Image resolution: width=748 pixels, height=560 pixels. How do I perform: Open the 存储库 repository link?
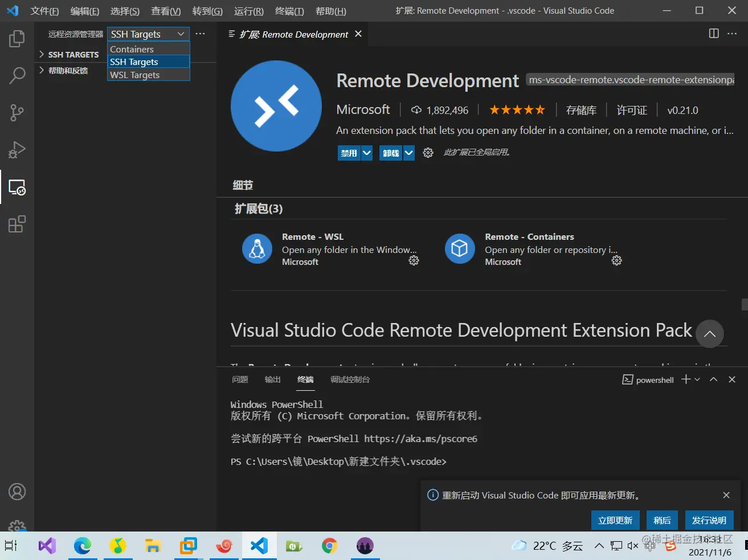point(581,110)
